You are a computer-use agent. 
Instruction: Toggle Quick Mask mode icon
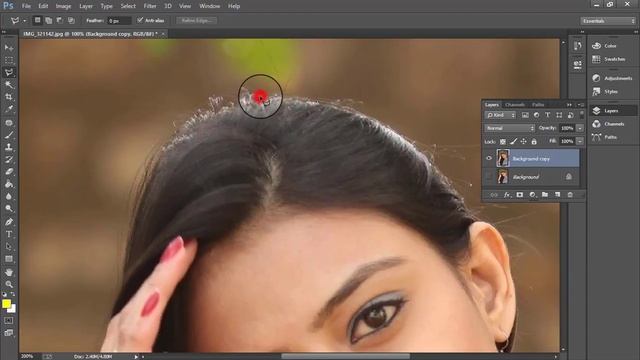(x=9, y=320)
